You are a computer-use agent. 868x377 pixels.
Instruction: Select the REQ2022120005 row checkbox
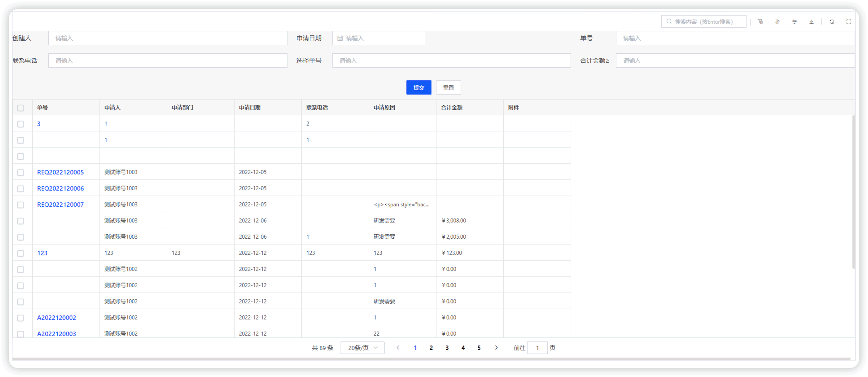[20, 173]
